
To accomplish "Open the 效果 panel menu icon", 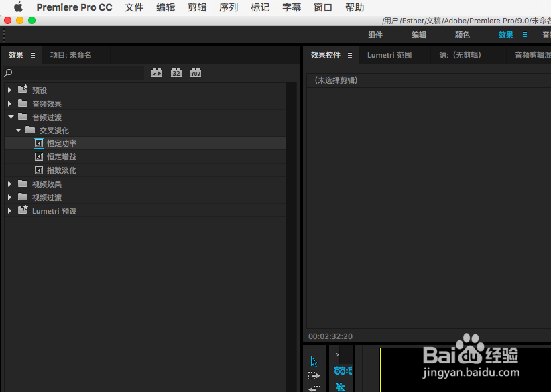I will tap(33, 55).
